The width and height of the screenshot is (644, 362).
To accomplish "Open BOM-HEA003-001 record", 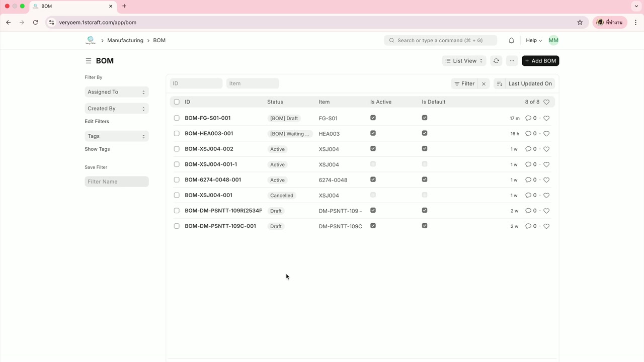I will [209, 134].
